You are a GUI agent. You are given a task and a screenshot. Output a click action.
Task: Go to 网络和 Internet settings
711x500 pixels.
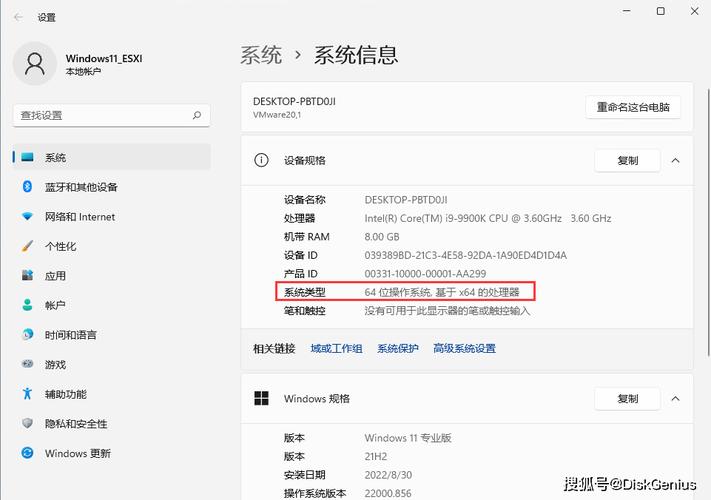point(112,217)
